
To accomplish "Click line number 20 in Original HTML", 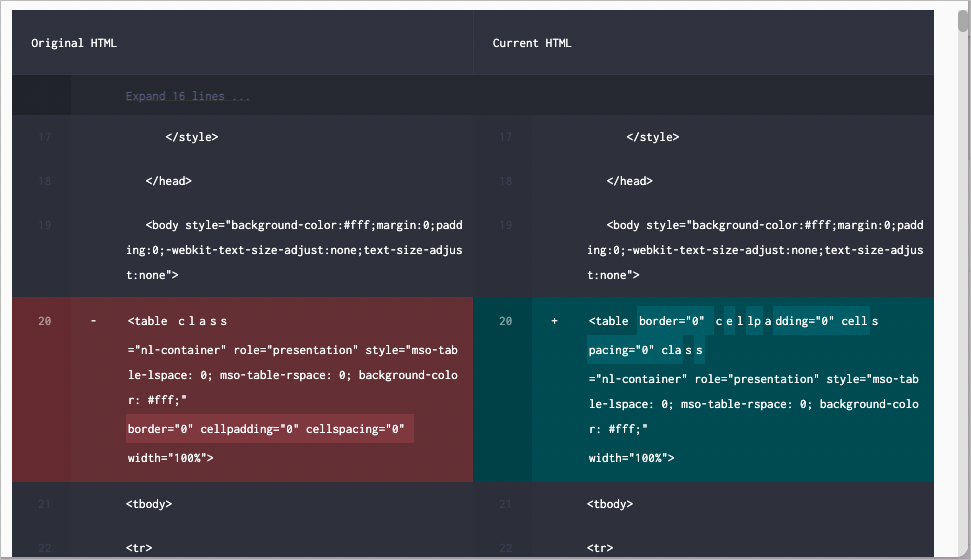I will tap(45, 321).
